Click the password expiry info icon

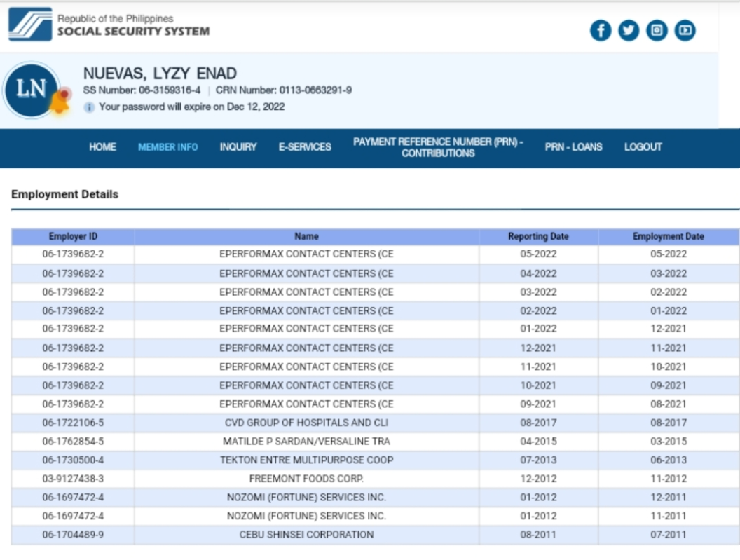click(x=89, y=107)
